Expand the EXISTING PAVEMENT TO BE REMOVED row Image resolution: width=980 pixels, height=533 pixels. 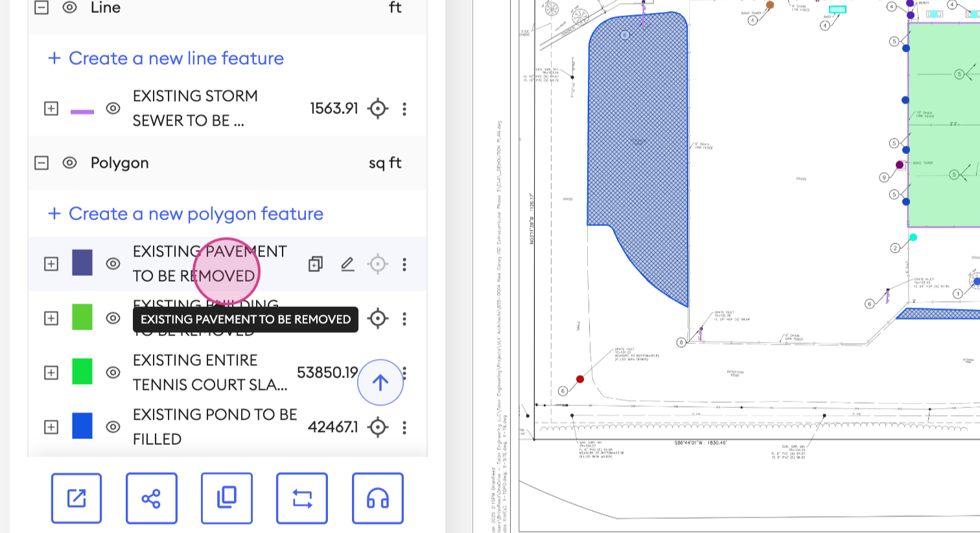51,264
